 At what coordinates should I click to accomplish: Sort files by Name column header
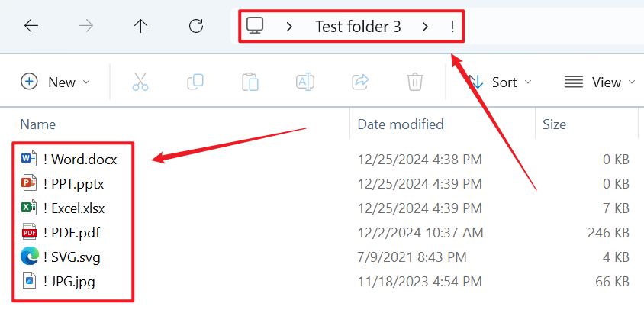pyautogui.click(x=38, y=124)
